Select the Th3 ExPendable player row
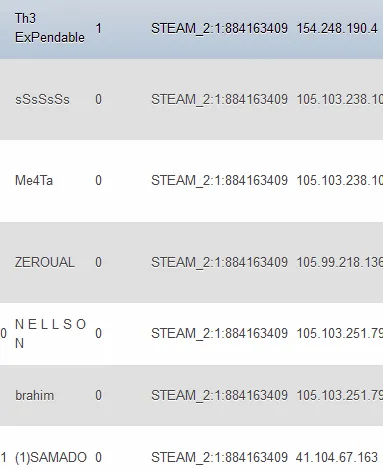 click(x=191, y=28)
